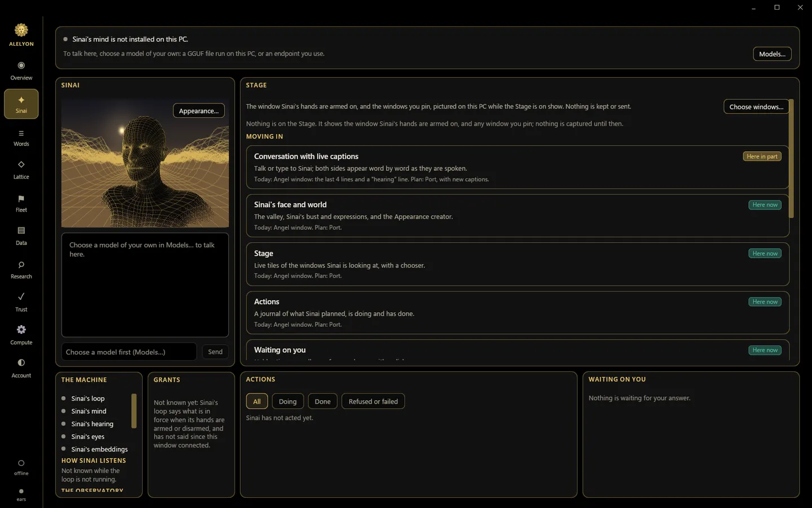The width and height of the screenshot is (812, 508).
Task: Open the Fleet flag icon
Action: pos(21,199)
